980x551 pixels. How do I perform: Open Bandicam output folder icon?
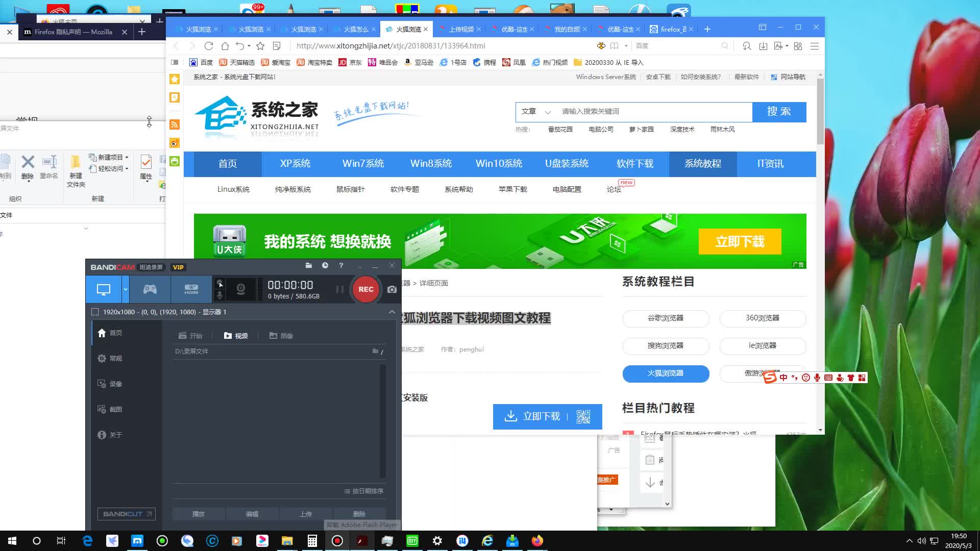click(308, 265)
